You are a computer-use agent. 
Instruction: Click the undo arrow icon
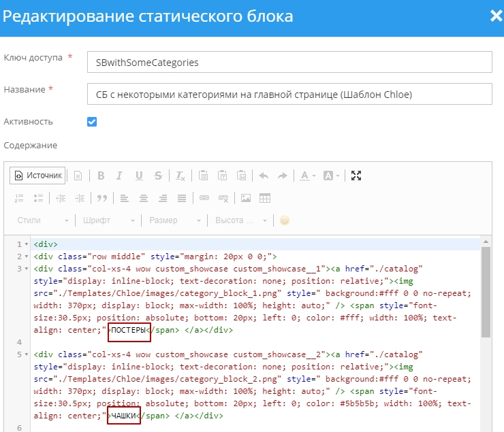[264, 176]
